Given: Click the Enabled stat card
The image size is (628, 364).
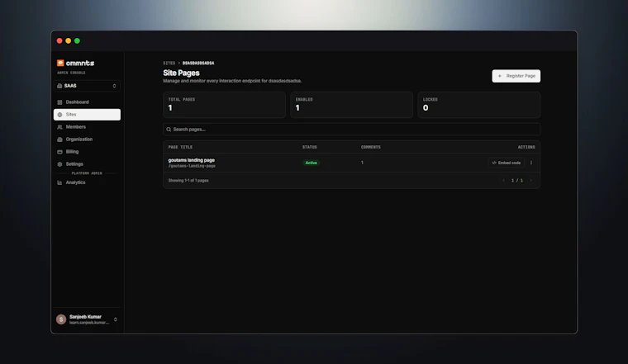Looking at the screenshot, I should click(x=351, y=105).
